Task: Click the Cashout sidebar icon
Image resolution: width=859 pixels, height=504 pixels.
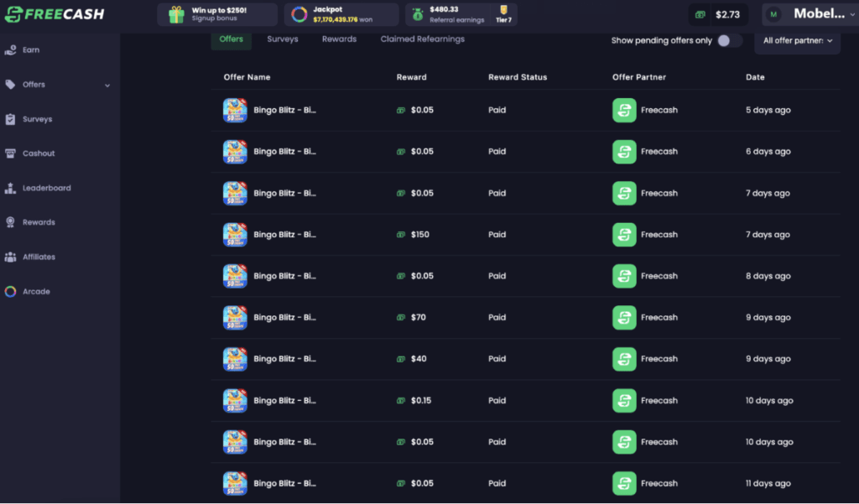Action: click(x=10, y=153)
